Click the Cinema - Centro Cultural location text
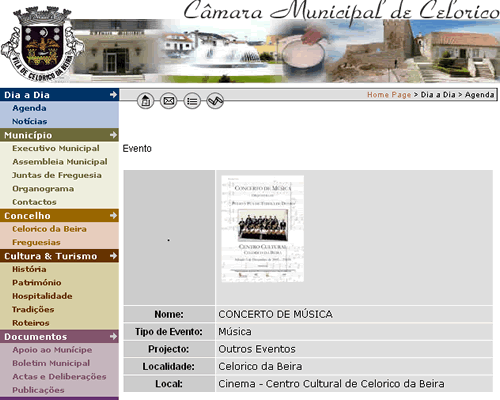The width and height of the screenshot is (500, 400). 331,384
